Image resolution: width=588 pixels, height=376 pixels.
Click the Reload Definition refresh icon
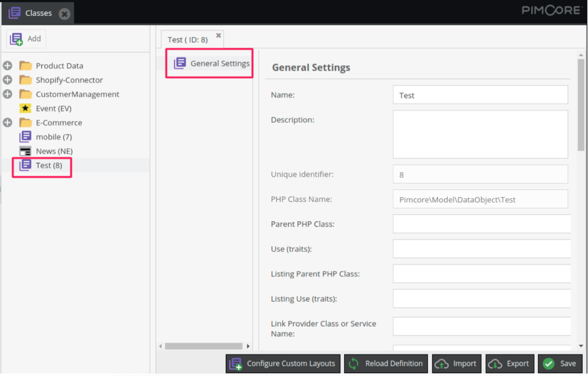click(x=354, y=364)
